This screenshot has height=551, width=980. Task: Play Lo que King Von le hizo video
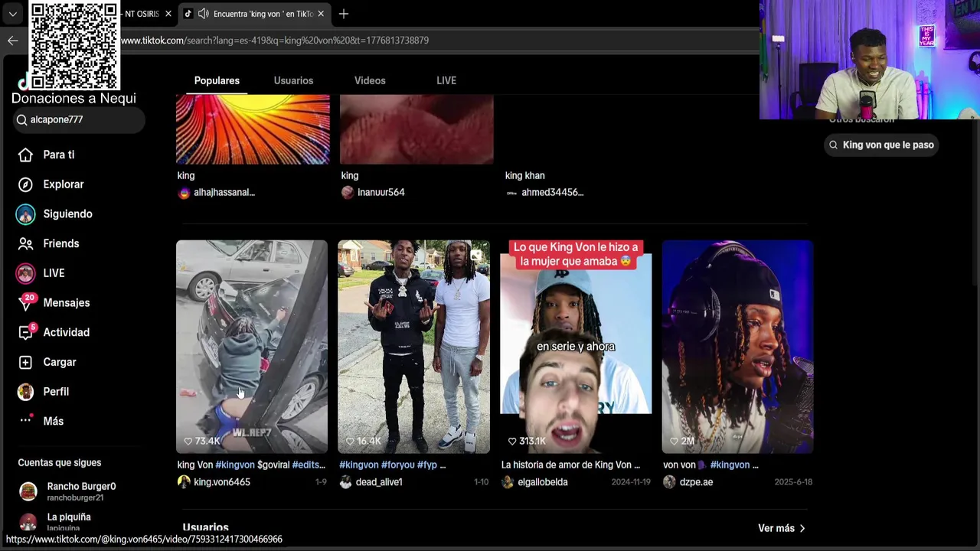(576, 347)
